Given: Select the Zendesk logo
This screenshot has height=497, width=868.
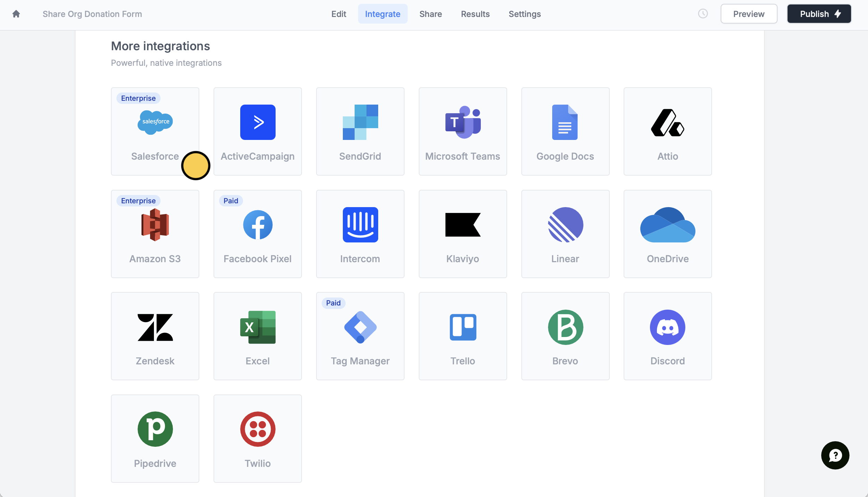Looking at the screenshot, I should pos(155,327).
